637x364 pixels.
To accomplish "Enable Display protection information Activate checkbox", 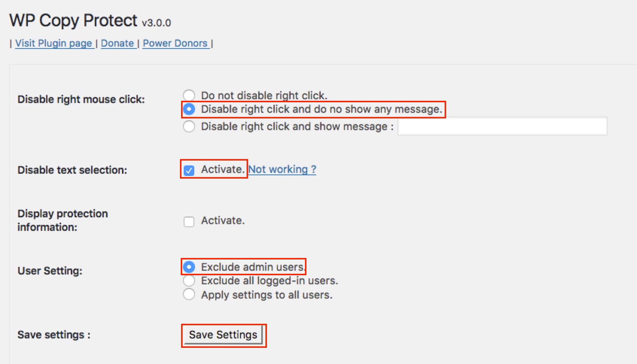I will (x=189, y=221).
